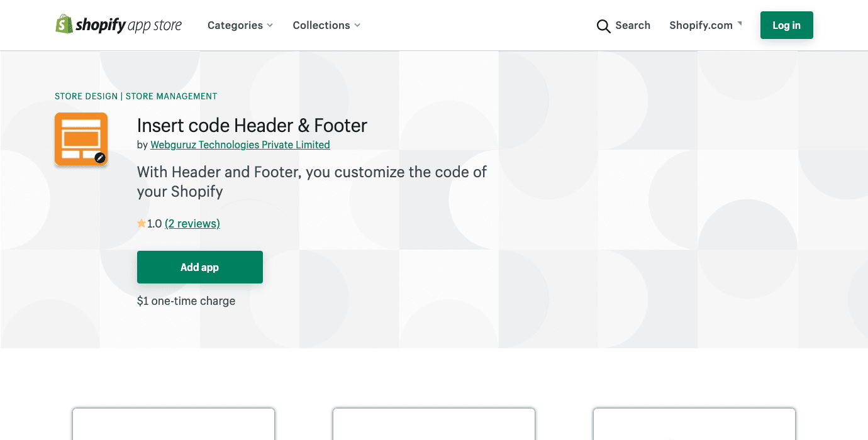The width and height of the screenshot is (868, 440).
Task: Visit the Webguruz Technologies Private Limited developer page
Action: click(240, 145)
